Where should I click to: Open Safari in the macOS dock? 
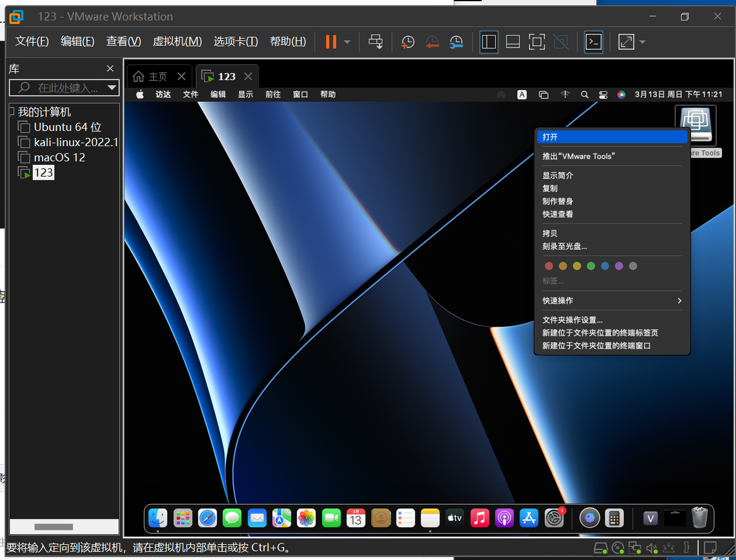pos(207,518)
